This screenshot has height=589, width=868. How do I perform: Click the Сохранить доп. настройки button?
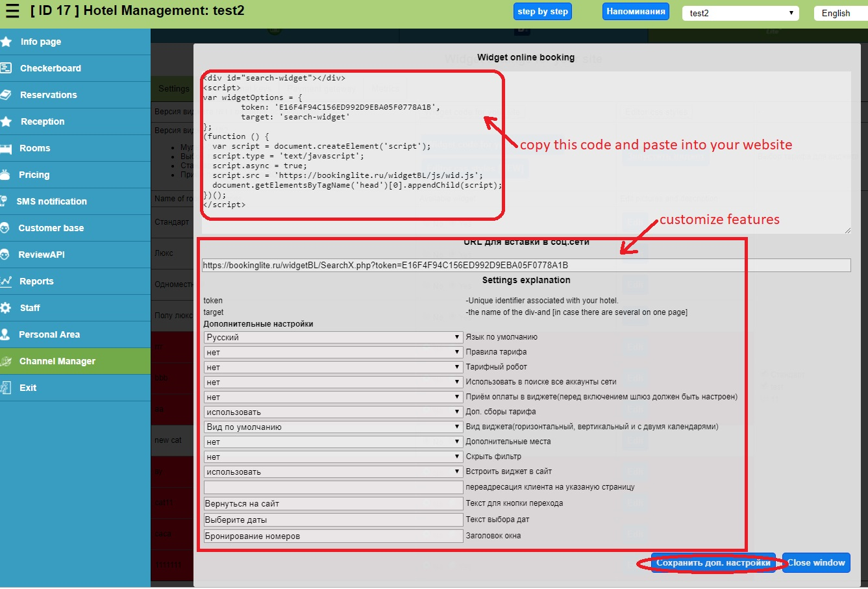point(713,563)
